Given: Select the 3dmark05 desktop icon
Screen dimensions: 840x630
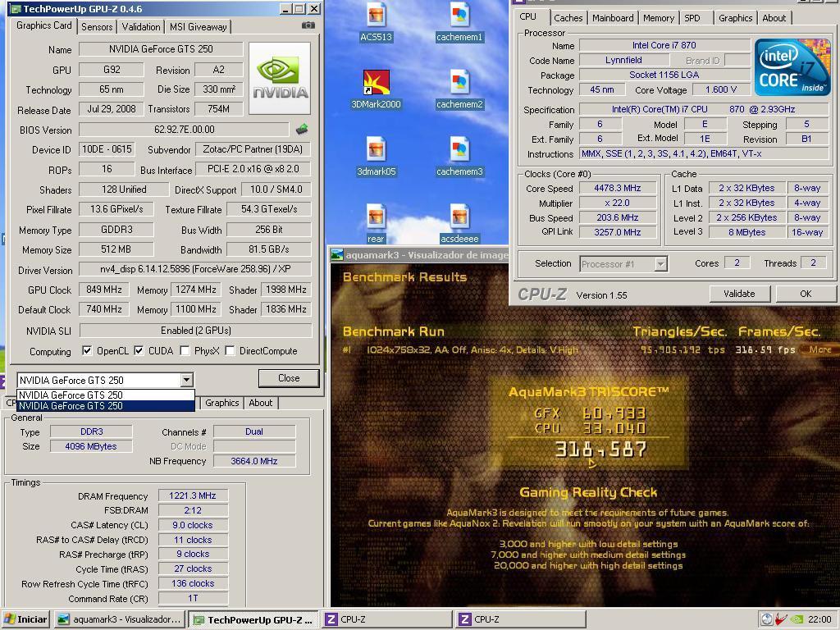Looking at the screenshot, I should [x=376, y=157].
